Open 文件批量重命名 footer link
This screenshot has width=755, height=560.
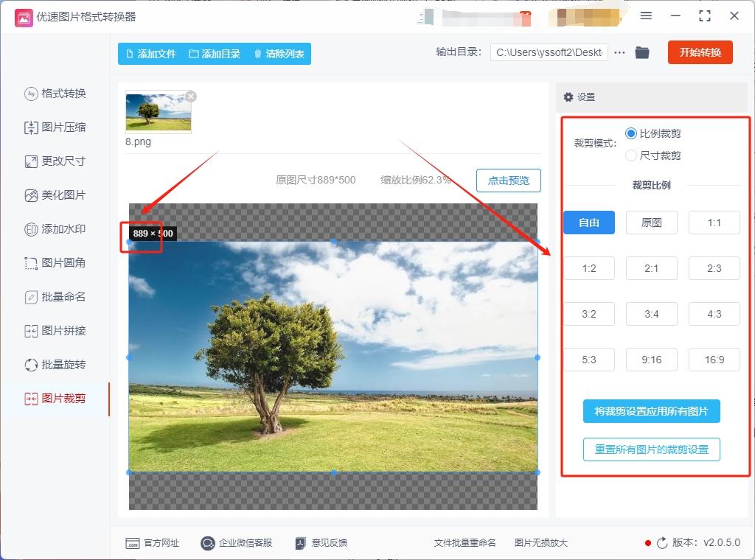coord(465,543)
